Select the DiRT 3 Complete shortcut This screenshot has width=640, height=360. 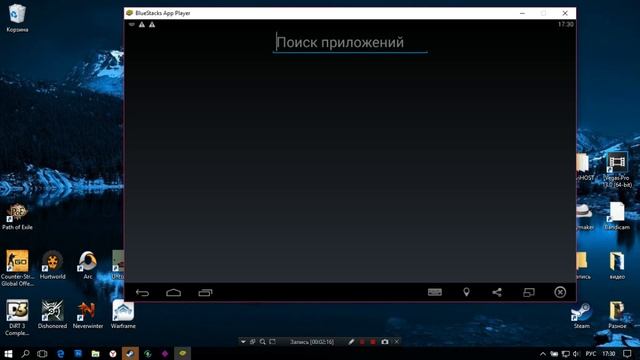pos(17,318)
